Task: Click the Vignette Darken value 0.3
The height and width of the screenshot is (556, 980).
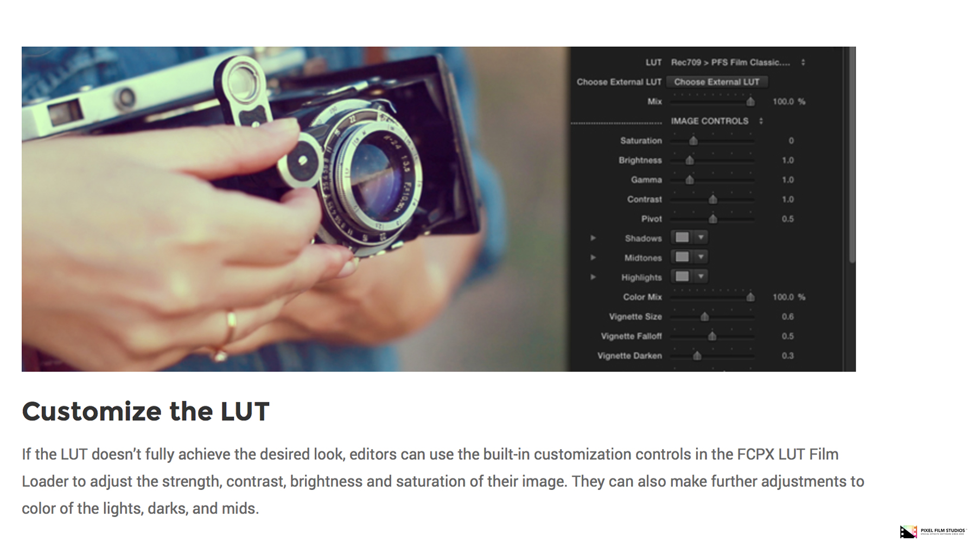Action: (787, 356)
